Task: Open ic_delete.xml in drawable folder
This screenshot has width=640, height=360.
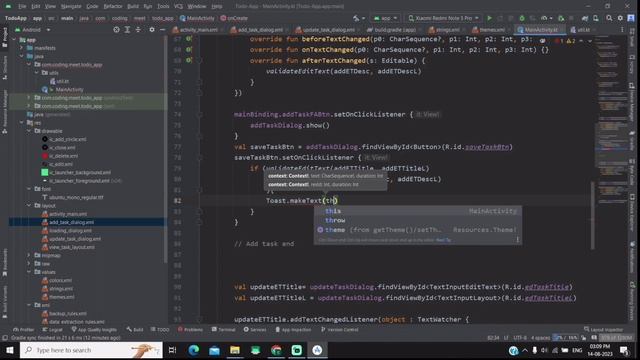Action: [x=63, y=156]
